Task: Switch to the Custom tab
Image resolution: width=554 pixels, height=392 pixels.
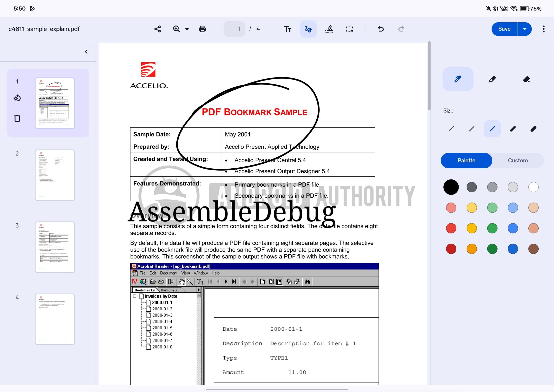Action: point(518,161)
